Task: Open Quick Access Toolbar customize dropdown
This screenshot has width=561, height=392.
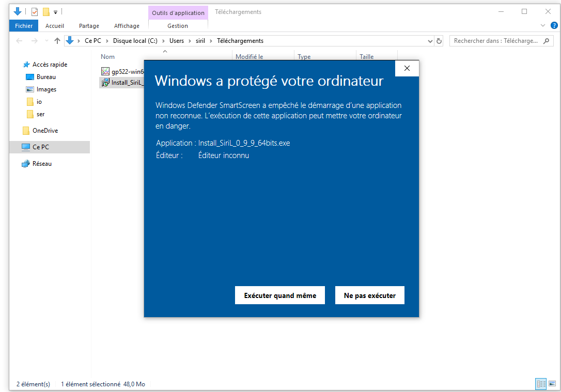Action: pos(55,12)
